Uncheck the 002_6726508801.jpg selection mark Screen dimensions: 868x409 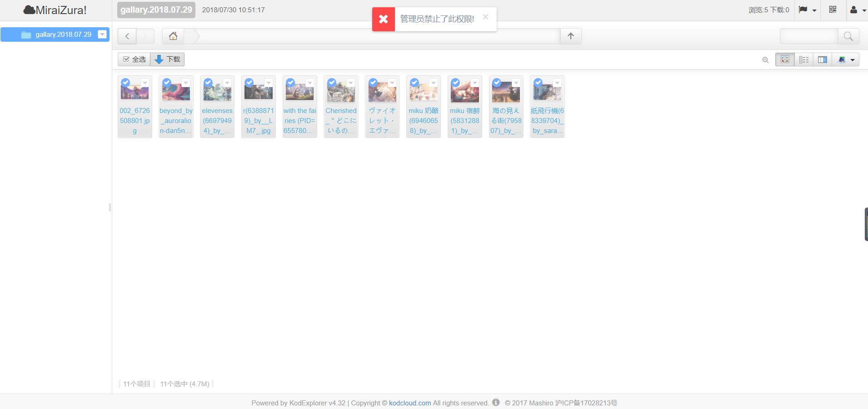click(x=125, y=83)
